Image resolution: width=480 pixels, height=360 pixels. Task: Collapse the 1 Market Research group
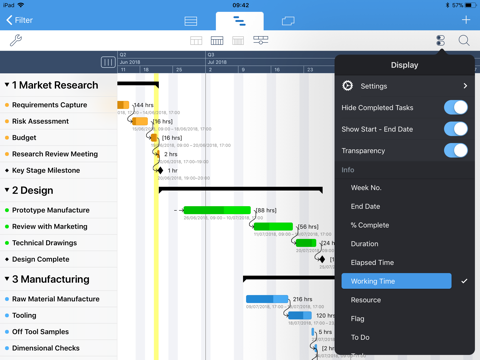7,85
